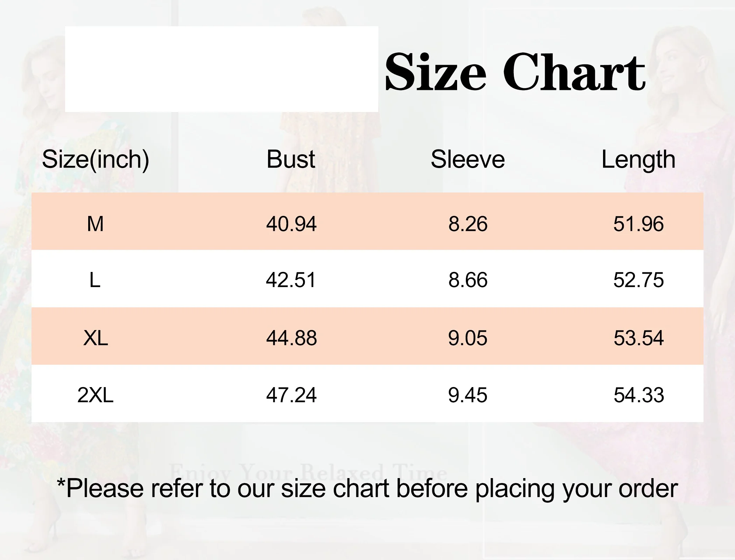
Task: Select the Sleeve column header
Action: [x=468, y=159]
